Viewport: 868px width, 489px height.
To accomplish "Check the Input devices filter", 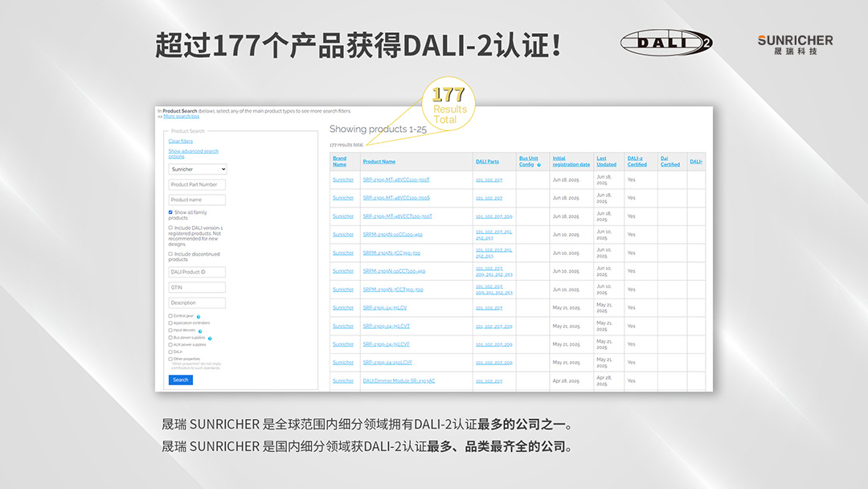I will tap(170, 330).
